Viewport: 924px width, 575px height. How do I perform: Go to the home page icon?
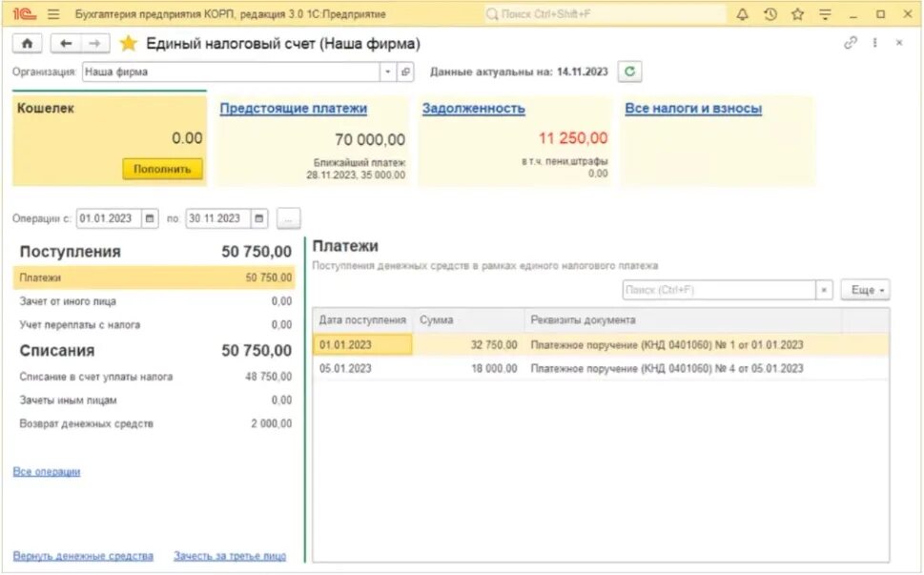coord(27,43)
